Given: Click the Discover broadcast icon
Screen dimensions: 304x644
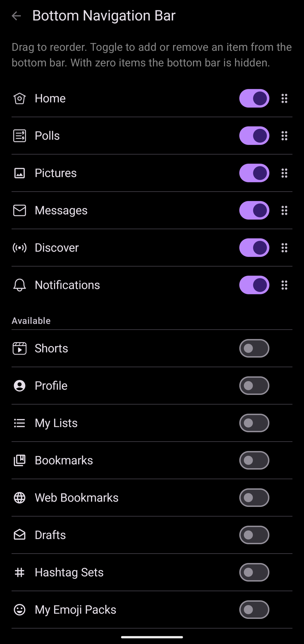Looking at the screenshot, I should coord(19,248).
